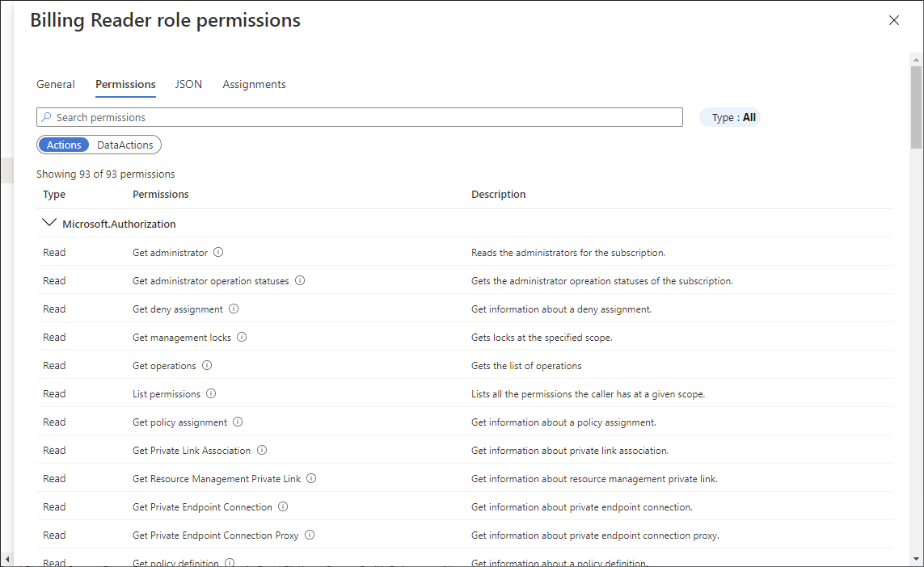Screen dimensions: 924x567
Task: Switch to the General tab
Action: (56, 84)
